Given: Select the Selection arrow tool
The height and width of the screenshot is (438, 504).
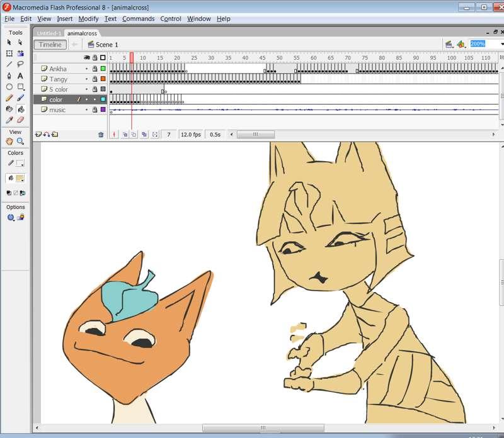Looking at the screenshot, I should [9, 42].
